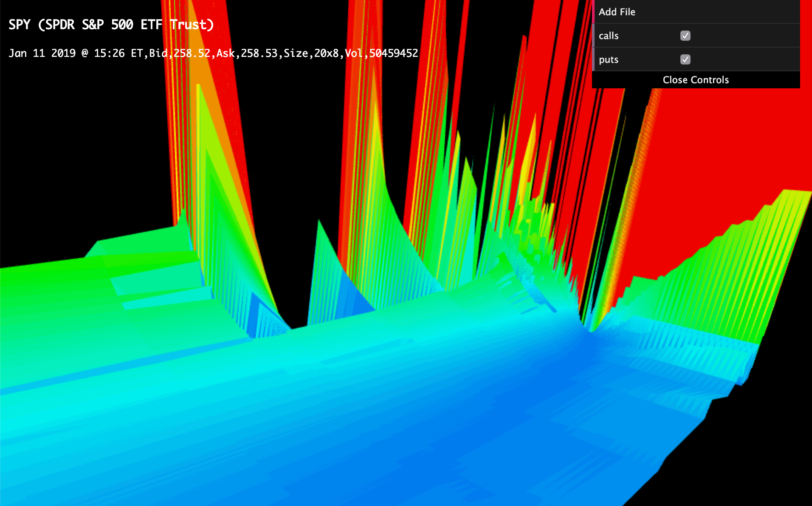
Task: Toggle the puts checkbox
Action: click(685, 59)
